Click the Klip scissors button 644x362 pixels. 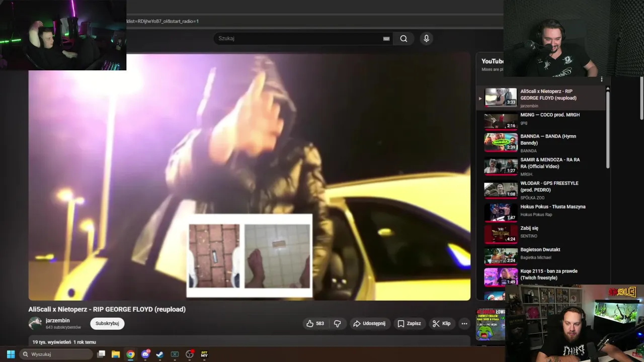coord(442,323)
